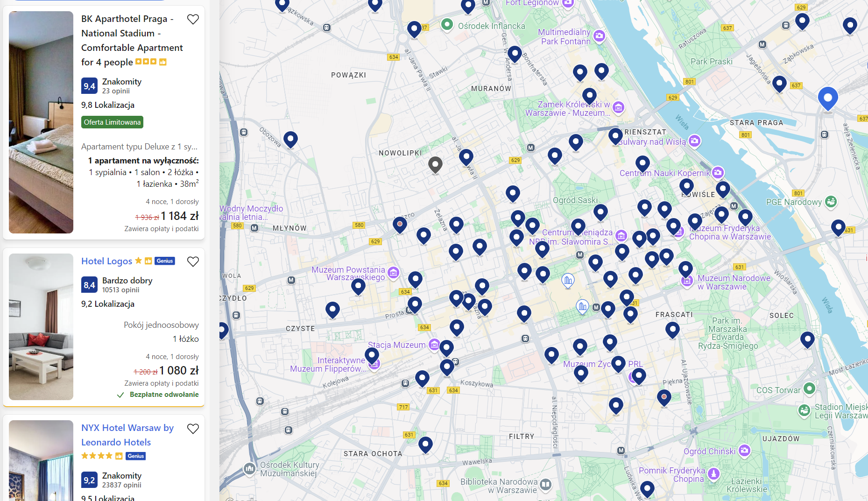Viewport: 868px width, 501px height.
Task: Select the gray map pin near Nowolipki
Action: pos(435,164)
